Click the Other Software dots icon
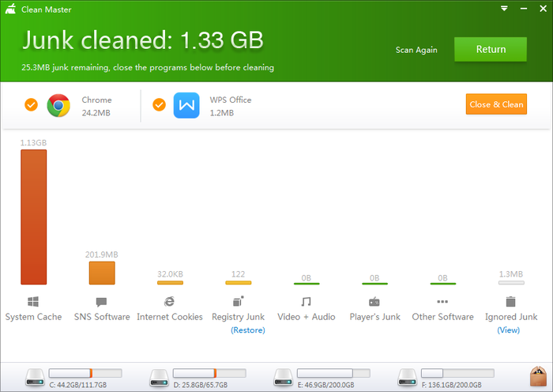This screenshot has width=553, height=392. click(442, 301)
